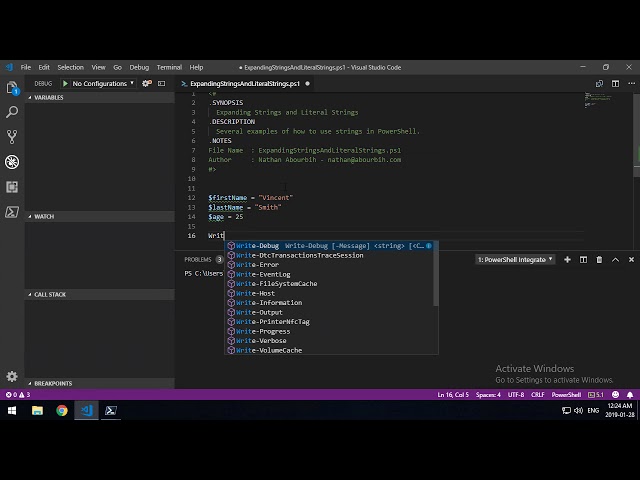Open the Search view icon
Image resolution: width=640 pixels, height=480 pixels.
[x=12, y=112]
